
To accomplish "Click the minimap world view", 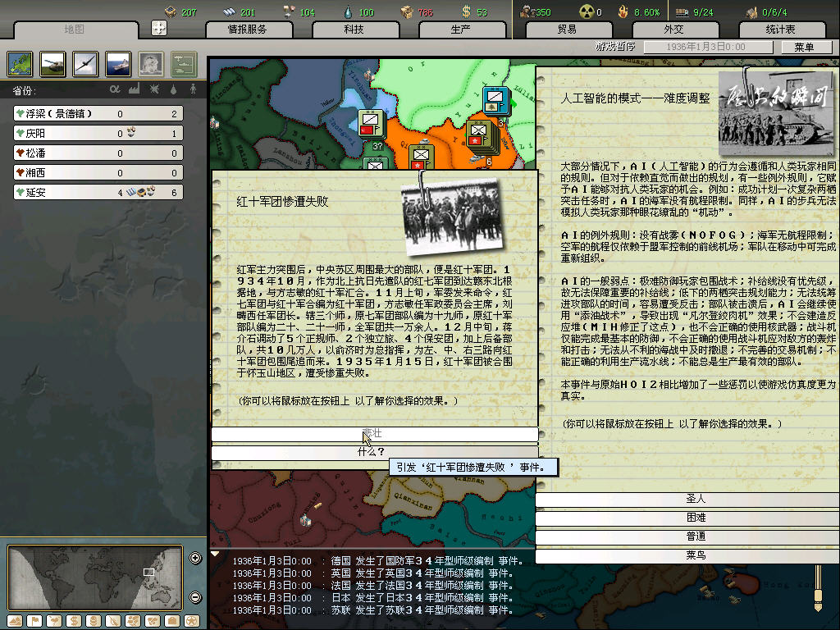I will 95,577.
